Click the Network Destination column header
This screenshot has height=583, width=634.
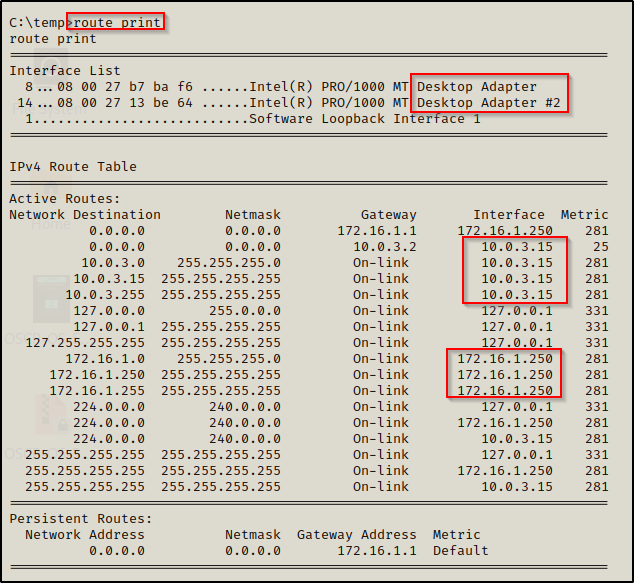85,215
